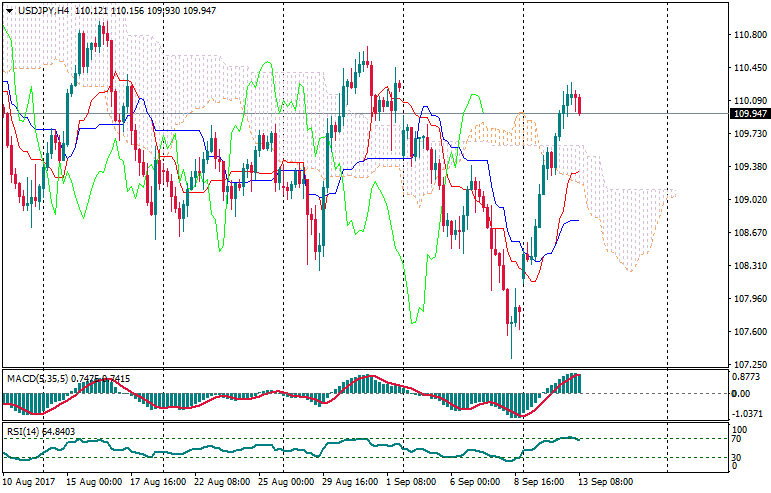Click the latest MACD histogram bar
771x493 pixels.
[577, 383]
